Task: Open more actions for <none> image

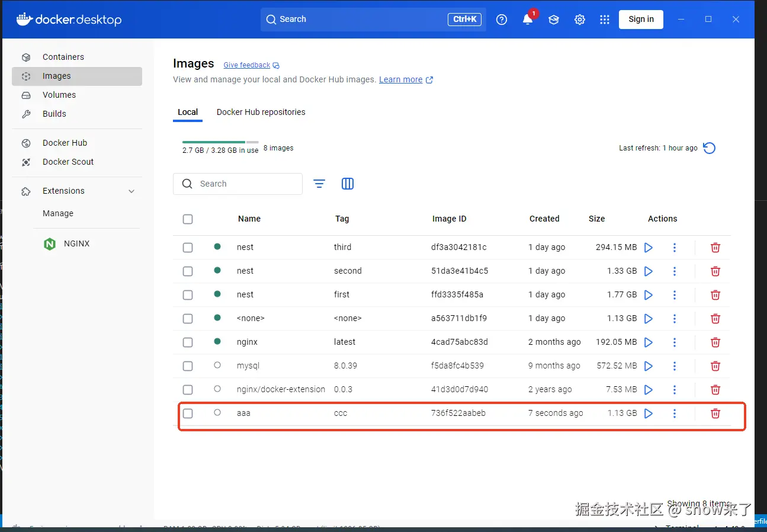Action: pyautogui.click(x=675, y=319)
